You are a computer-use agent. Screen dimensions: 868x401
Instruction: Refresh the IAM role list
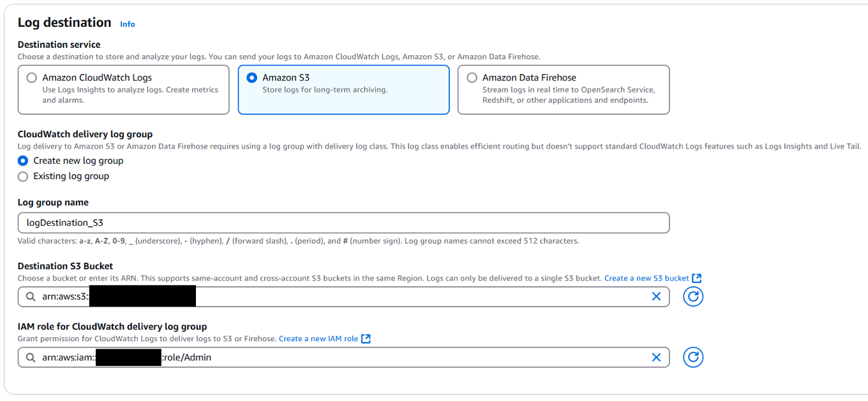[x=693, y=358]
